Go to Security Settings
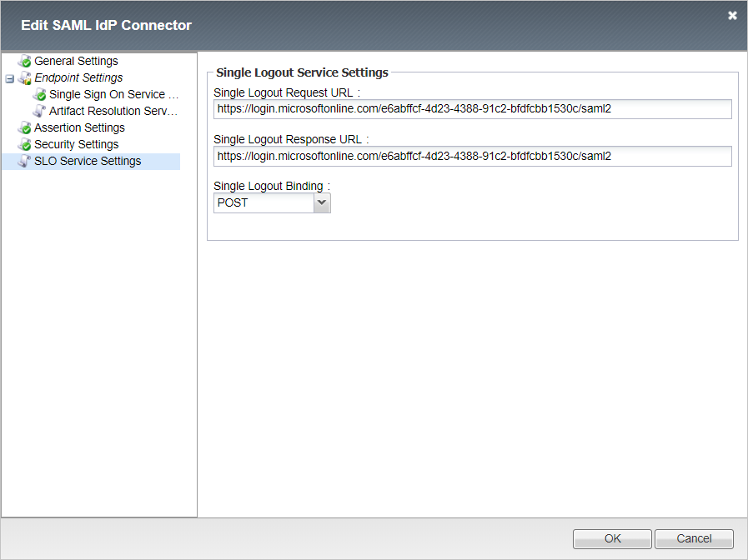Viewport: 748px width, 560px height. [77, 144]
